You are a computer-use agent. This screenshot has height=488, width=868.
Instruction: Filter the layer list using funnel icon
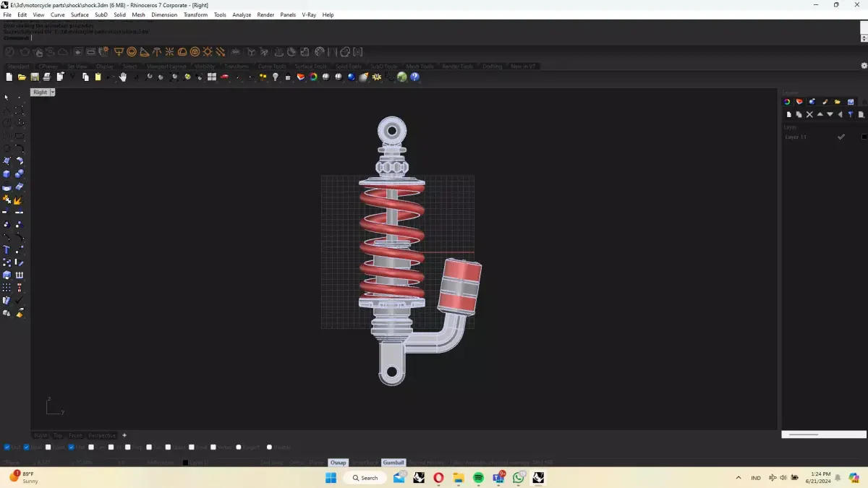[x=851, y=114]
